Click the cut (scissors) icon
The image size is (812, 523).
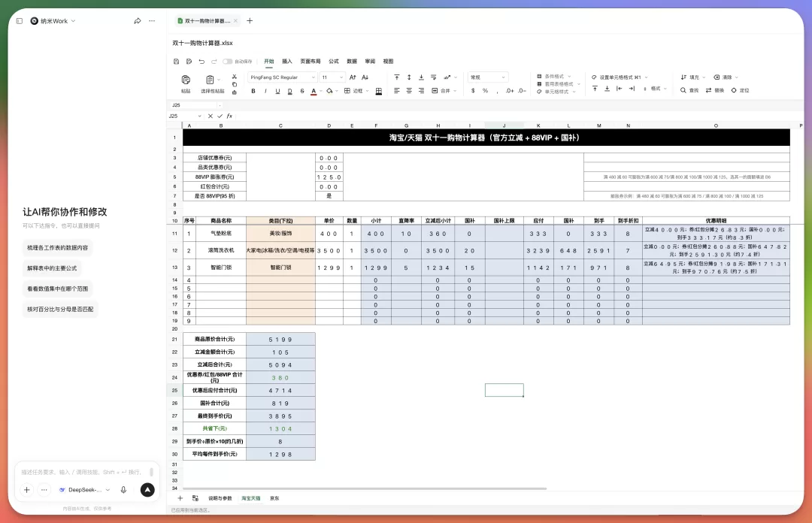[234, 77]
